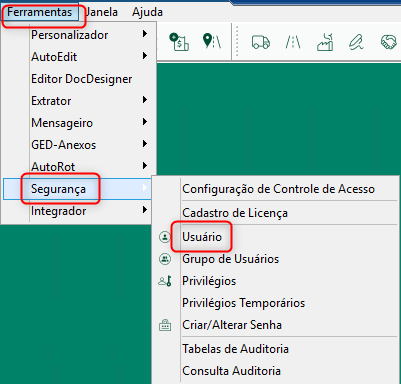Select Usuário from Segurança submenu
This screenshot has height=384, width=401.
202,237
